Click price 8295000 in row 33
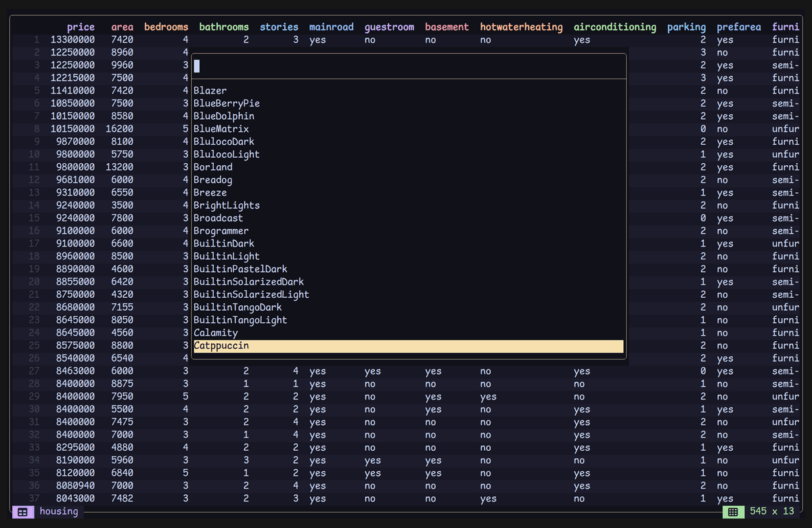This screenshot has width=812, height=528. coord(75,447)
